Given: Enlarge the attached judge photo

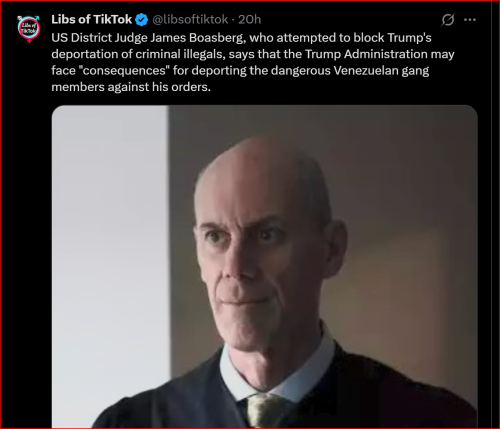Looking at the screenshot, I should point(265,267).
